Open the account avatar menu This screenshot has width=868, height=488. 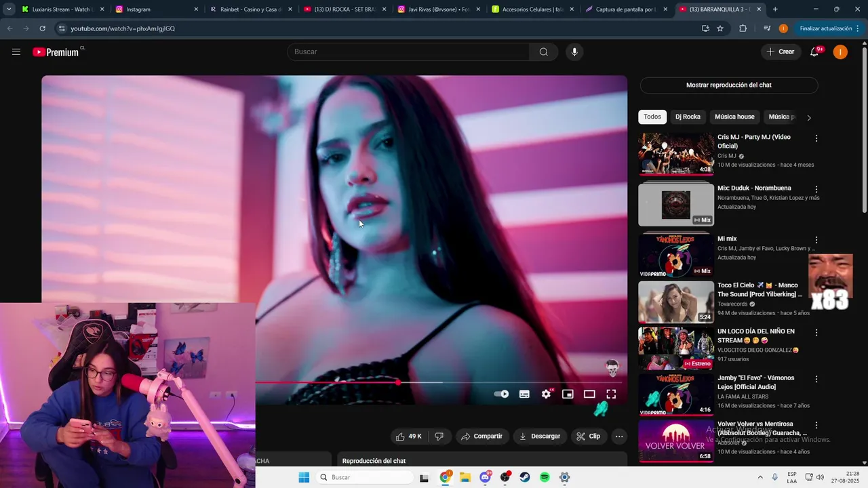pos(840,52)
